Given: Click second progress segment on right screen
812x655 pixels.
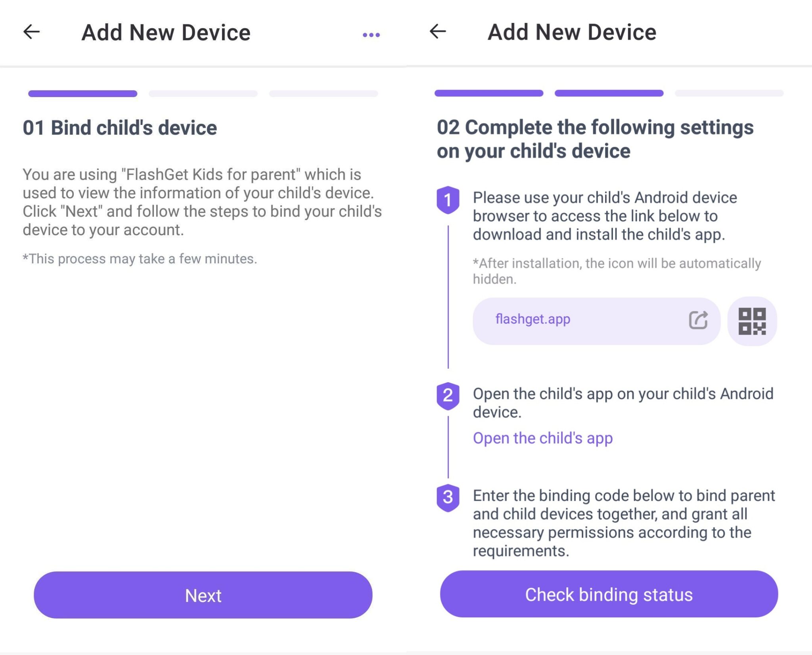Looking at the screenshot, I should point(609,93).
